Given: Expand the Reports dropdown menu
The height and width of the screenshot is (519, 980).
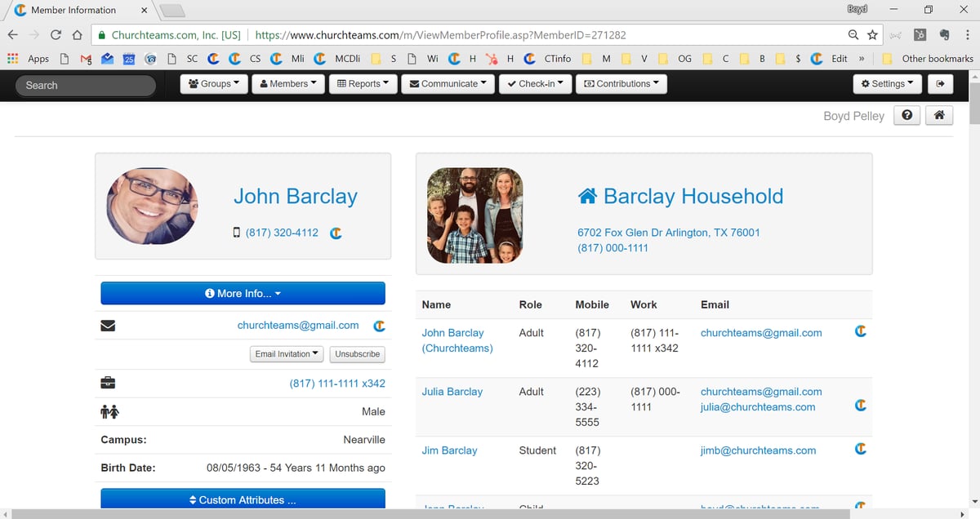Looking at the screenshot, I should pyautogui.click(x=363, y=84).
